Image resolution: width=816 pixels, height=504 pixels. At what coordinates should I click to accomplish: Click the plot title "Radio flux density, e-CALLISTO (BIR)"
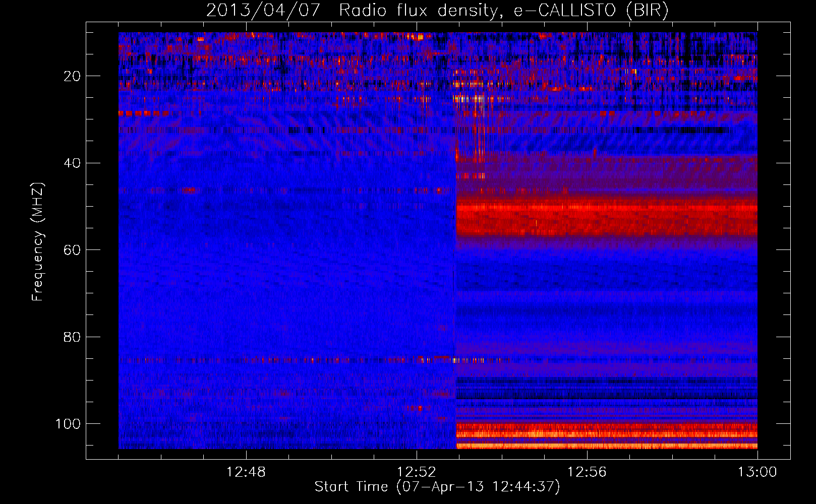tap(503, 11)
